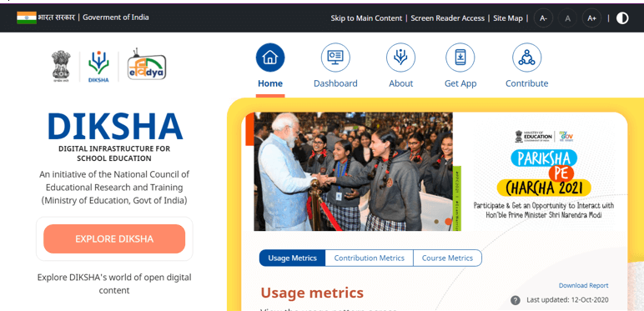Click the EXPLORE DIKSHA button
The width and height of the screenshot is (644, 311).
coord(114,238)
